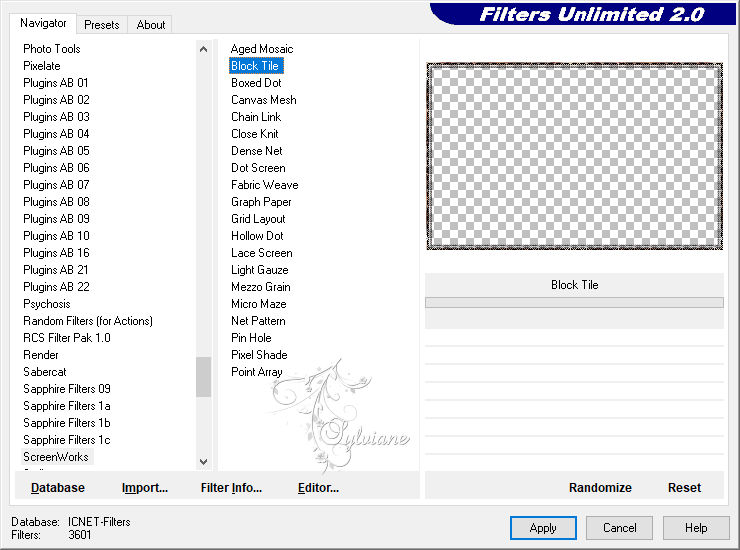Screen dimensions: 740x550
Task: Choose the Mezzo Grain filter
Action: click(261, 287)
